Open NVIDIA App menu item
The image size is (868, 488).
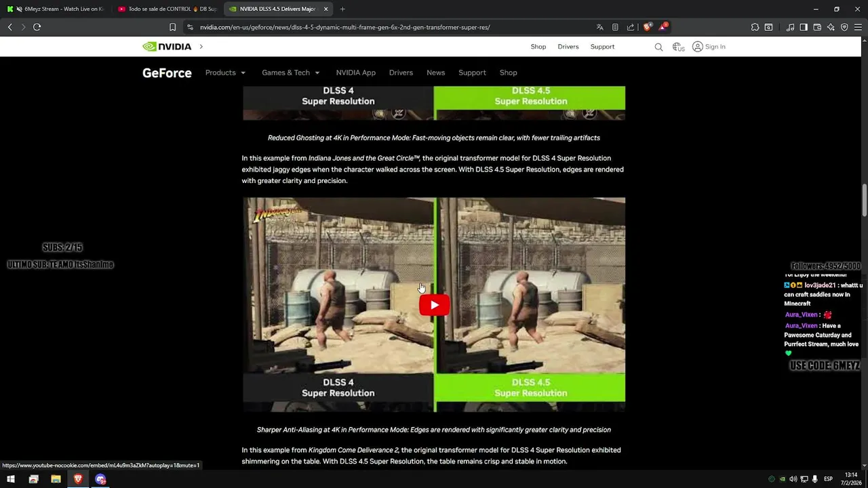pos(355,73)
